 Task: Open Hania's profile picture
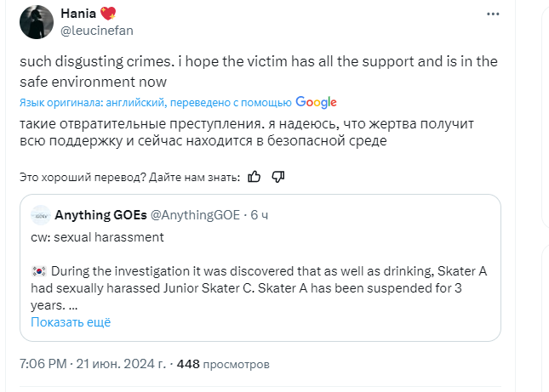click(x=36, y=22)
